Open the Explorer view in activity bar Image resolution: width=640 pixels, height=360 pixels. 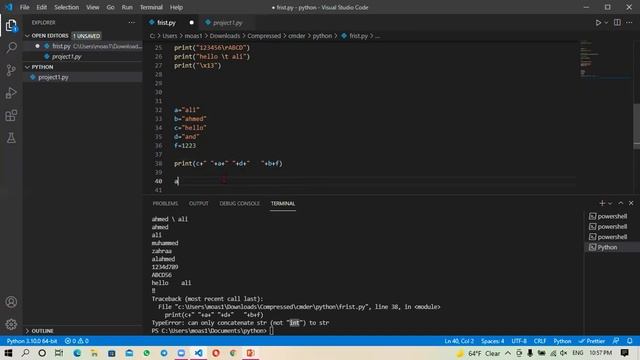pos(11,26)
